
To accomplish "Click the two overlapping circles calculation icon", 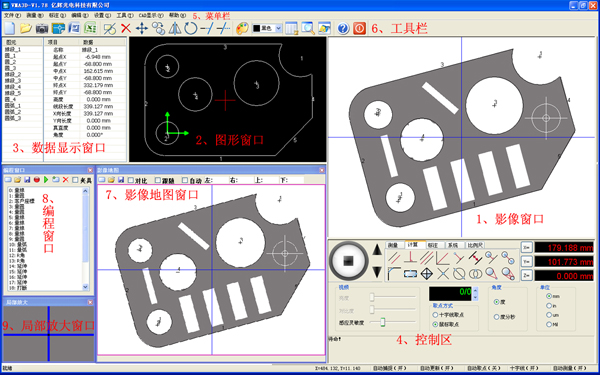I will click(x=475, y=273).
